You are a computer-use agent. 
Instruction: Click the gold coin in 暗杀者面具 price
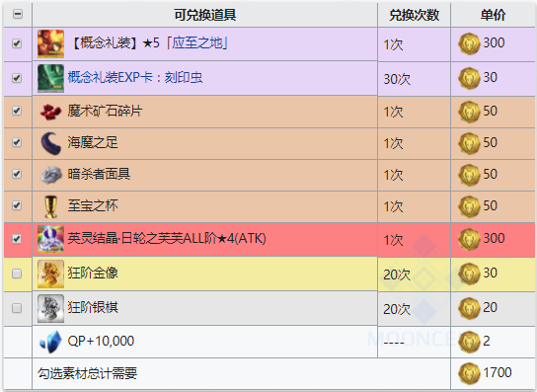click(469, 175)
